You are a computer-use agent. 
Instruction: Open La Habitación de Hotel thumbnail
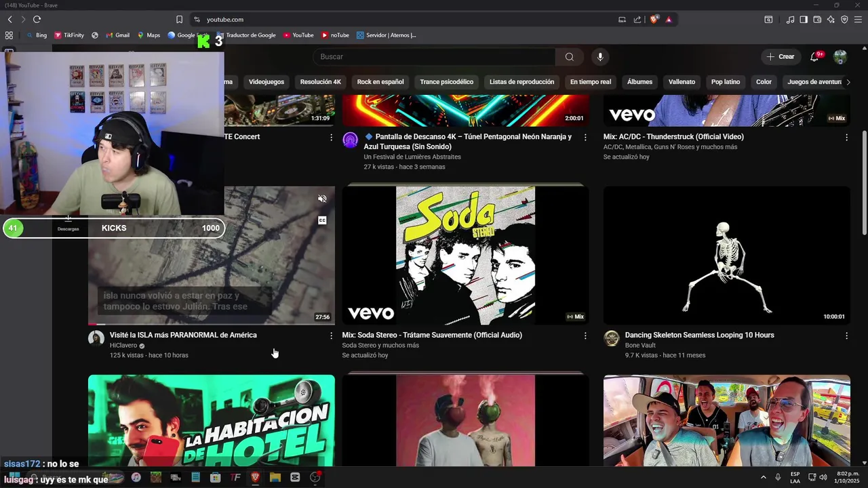pos(212,420)
